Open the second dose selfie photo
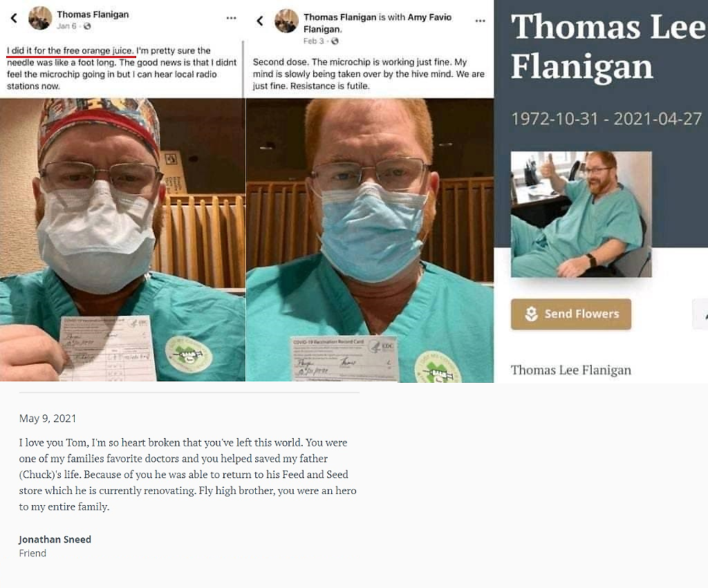 (370, 240)
